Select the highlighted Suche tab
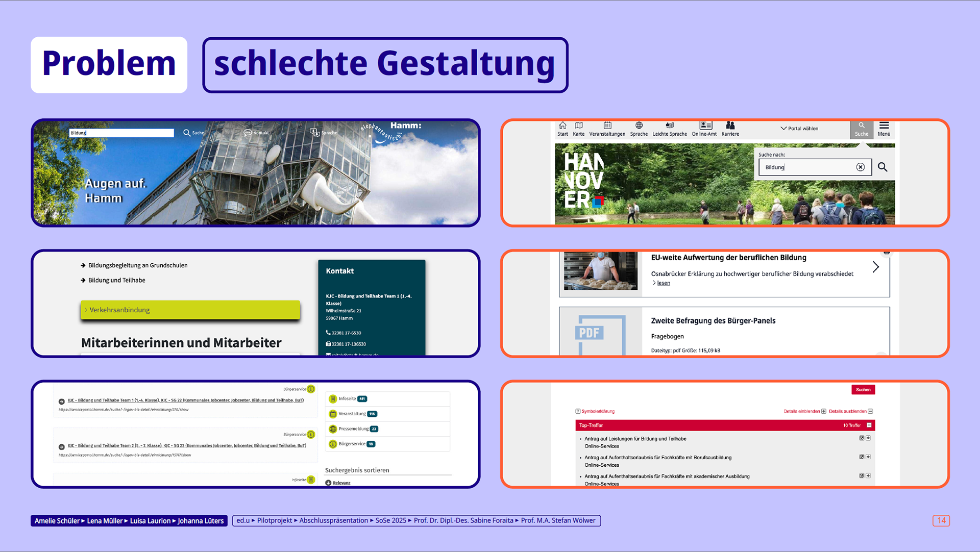Screen dimensions: 980x552 862,129
